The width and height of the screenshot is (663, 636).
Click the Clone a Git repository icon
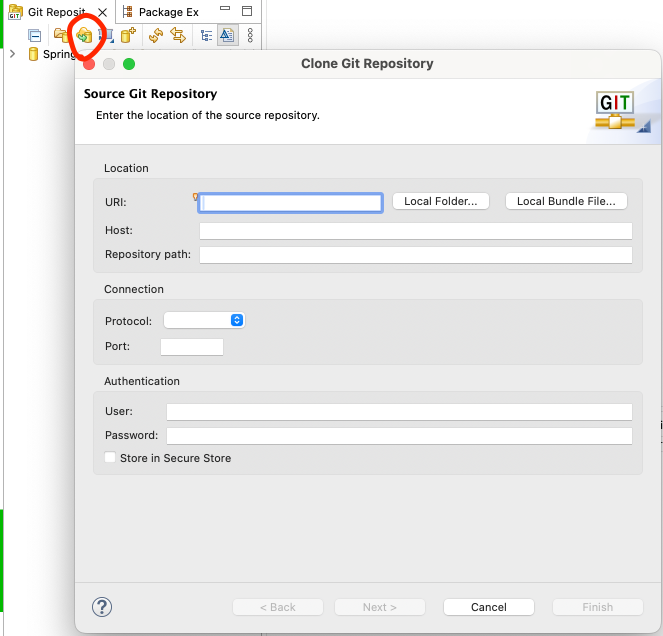pos(84,36)
